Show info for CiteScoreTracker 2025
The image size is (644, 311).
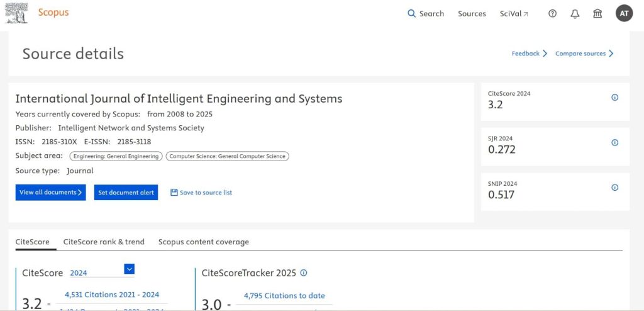tap(304, 273)
